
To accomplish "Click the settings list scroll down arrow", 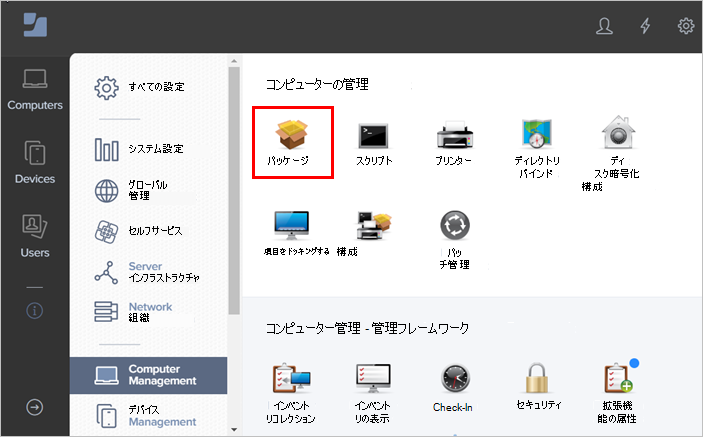I will click(234, 429).
